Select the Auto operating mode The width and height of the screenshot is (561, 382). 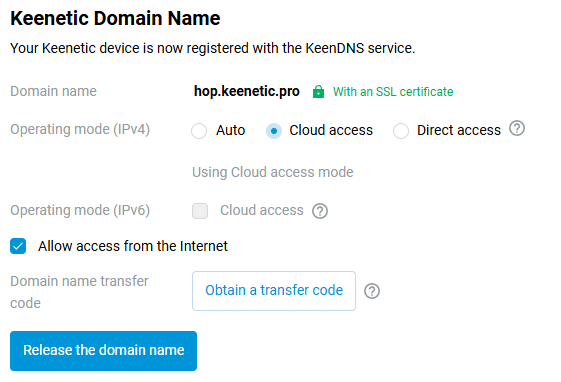[199, 131]
